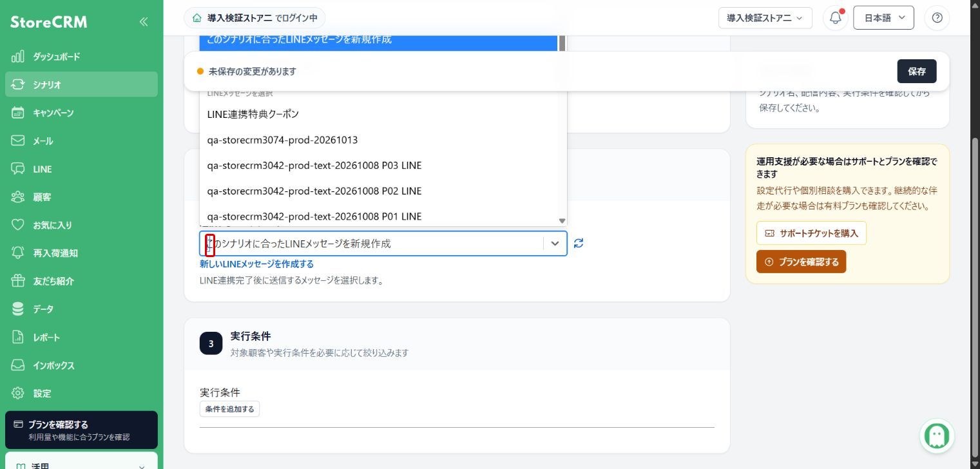The height and width of the screenshot is (469, 980).
Task: Open the 導入検証ストアニ store selector
Action: [765, 18]
